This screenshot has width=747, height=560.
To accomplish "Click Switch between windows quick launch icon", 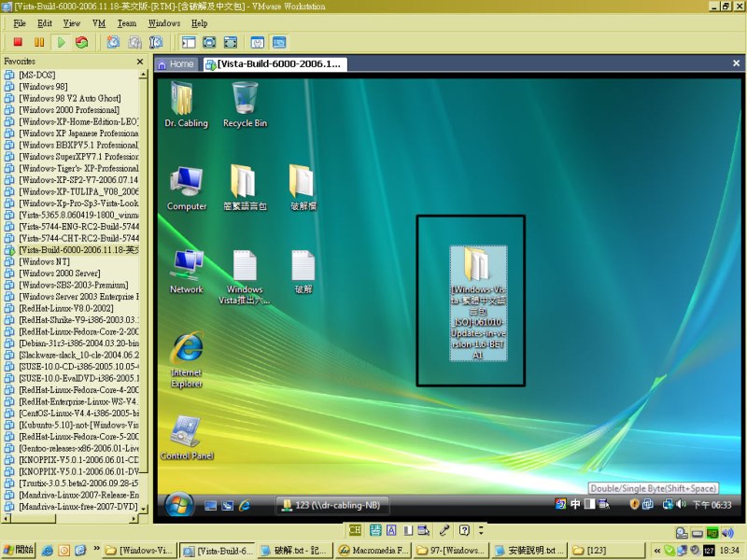I will click(227, 505).
